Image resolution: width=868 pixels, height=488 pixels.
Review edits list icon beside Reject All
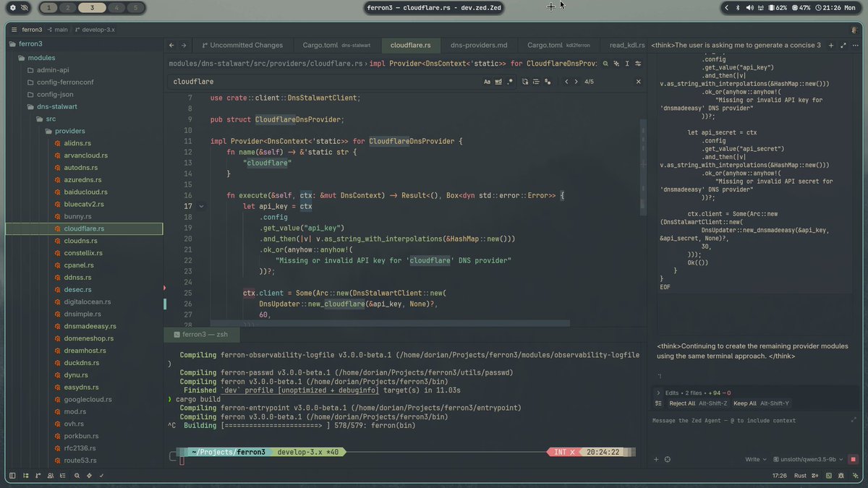pos(658,403)
